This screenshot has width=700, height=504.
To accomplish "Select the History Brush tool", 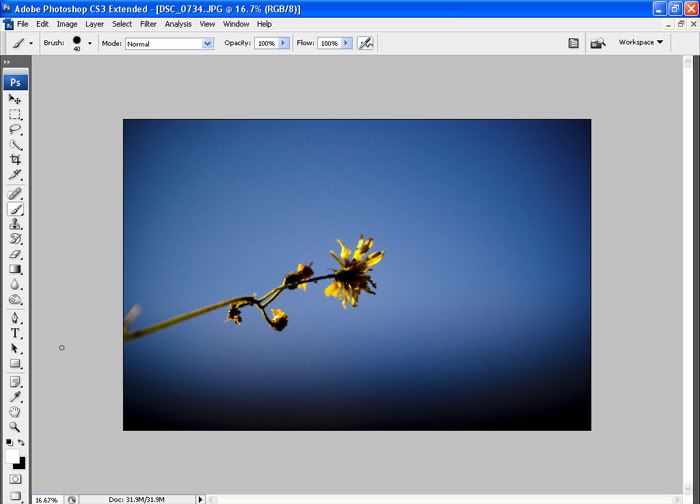I will 15,239.
